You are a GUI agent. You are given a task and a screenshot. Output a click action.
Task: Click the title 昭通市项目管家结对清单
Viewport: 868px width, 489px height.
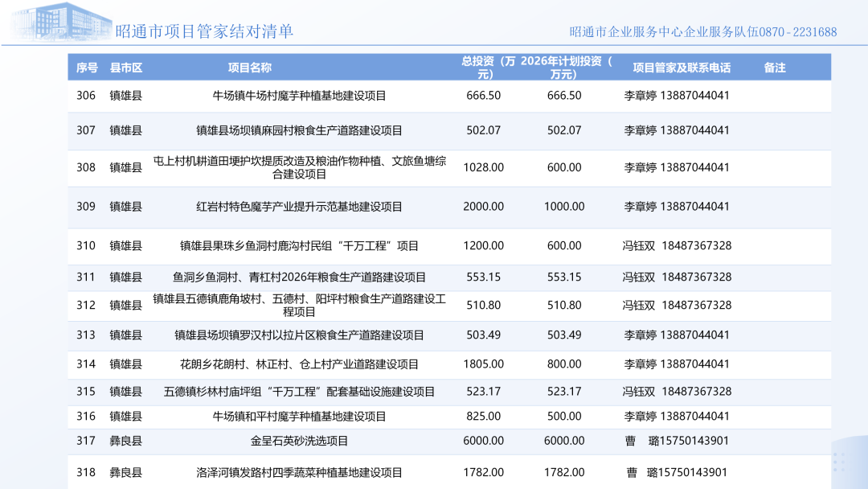(204, 31)
